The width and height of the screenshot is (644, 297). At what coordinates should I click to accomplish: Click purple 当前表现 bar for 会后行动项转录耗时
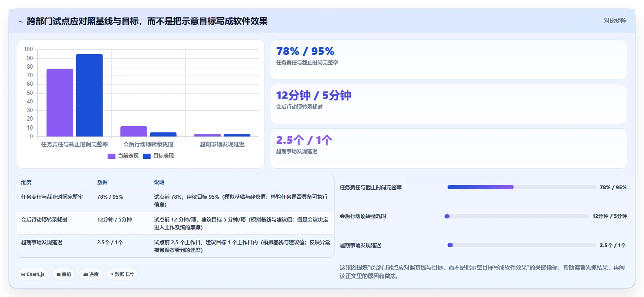point(134,131)
